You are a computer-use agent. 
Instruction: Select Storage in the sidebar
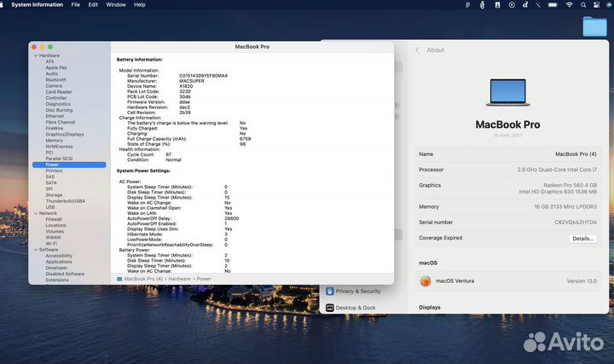click(x=54, y=195)
